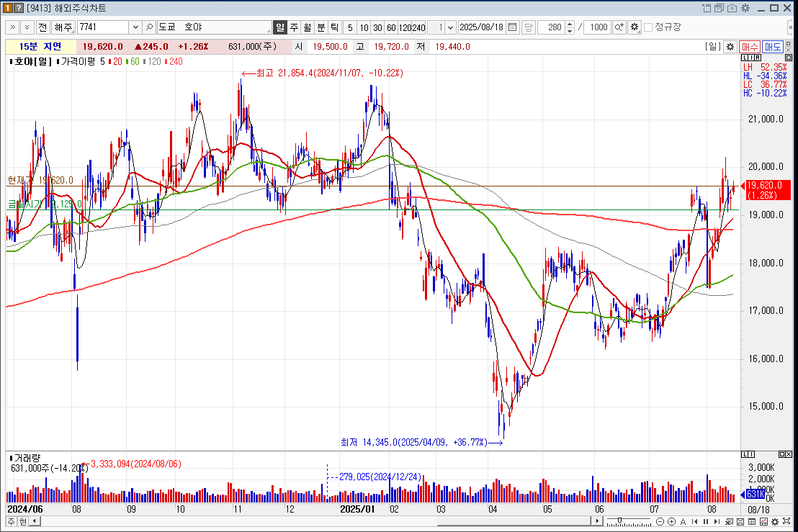Screen dimensions: 798x532
Task: Click the help question mark icon
Action: click(19, 8)
